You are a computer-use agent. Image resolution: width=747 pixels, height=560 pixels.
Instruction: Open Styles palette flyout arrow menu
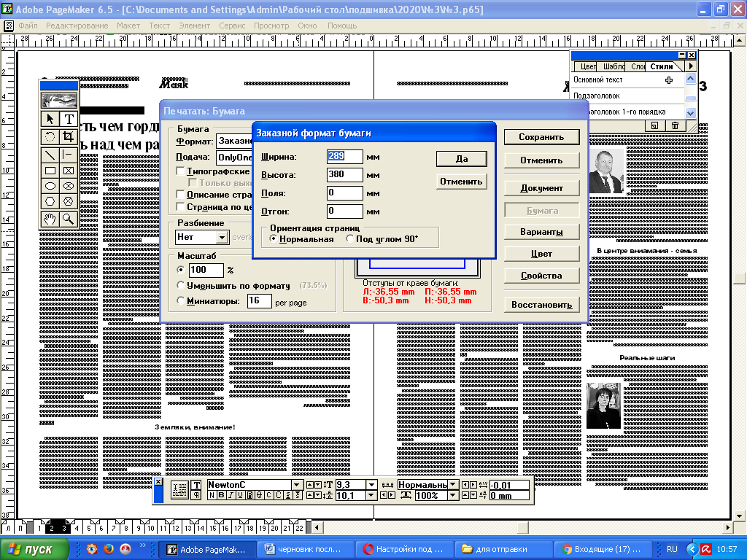pos(691,66)
